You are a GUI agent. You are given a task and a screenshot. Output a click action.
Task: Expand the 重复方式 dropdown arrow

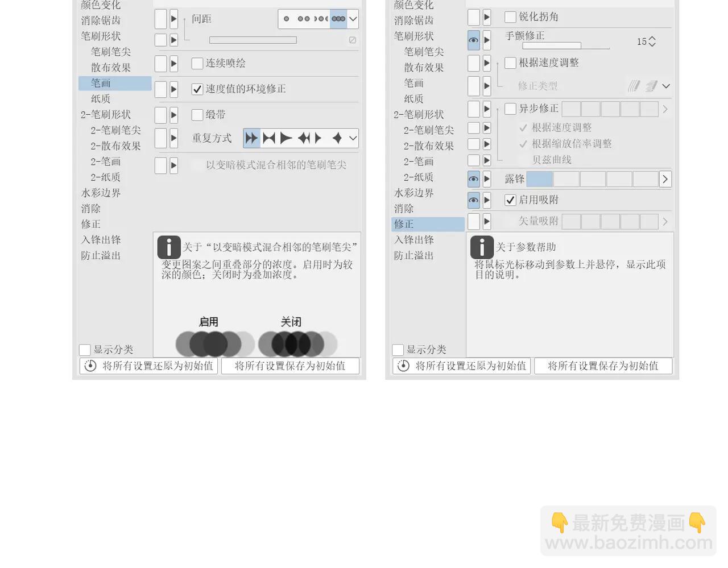click(x=353, y=138)
